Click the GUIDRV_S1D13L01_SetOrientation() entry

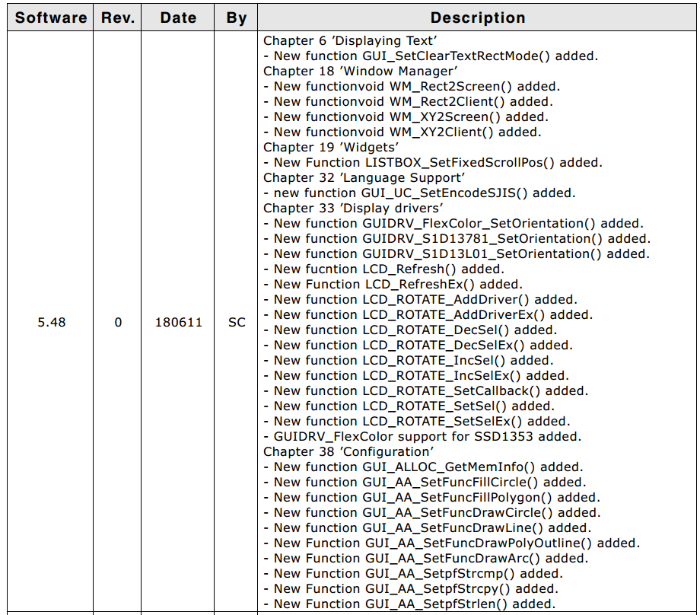457,253
